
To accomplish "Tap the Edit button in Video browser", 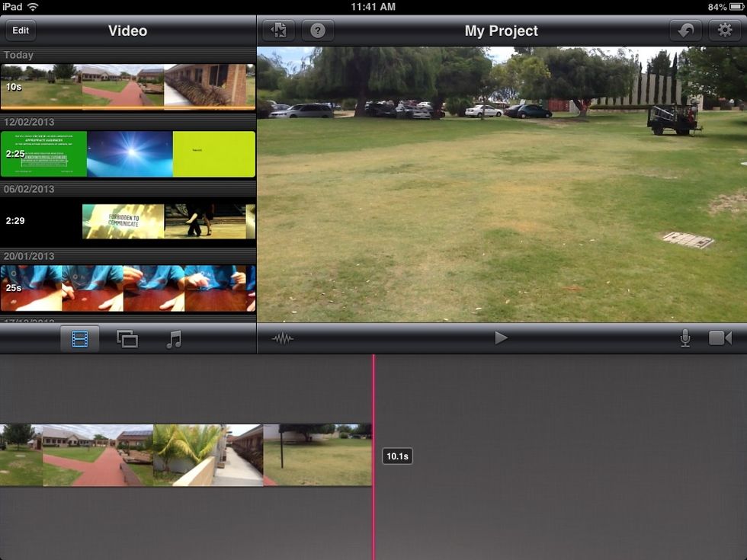I will [x=21, y=30].
